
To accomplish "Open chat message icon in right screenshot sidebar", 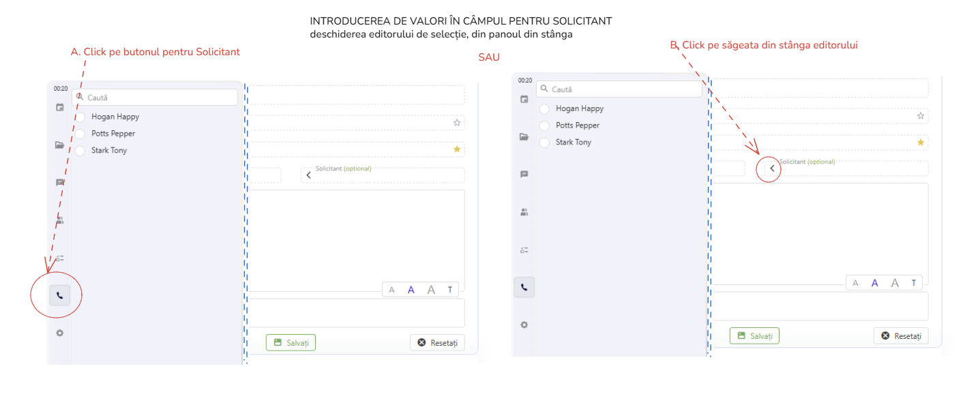I will 524,175.
